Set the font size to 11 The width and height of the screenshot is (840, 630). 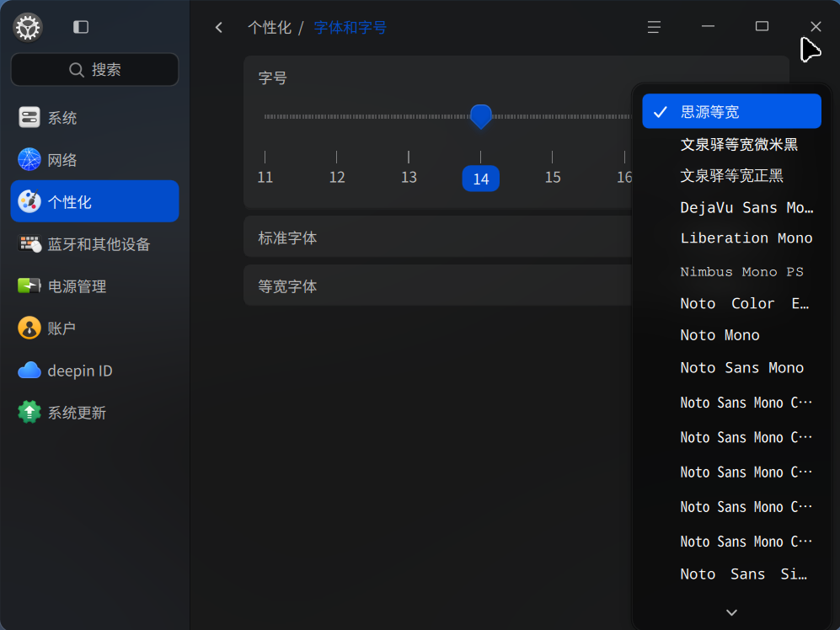pos(265,177)
